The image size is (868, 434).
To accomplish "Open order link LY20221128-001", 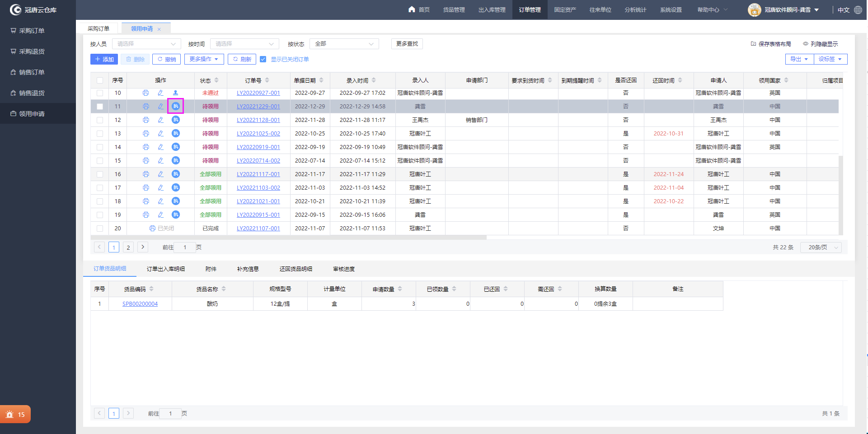I will click(x=258, y=120).
